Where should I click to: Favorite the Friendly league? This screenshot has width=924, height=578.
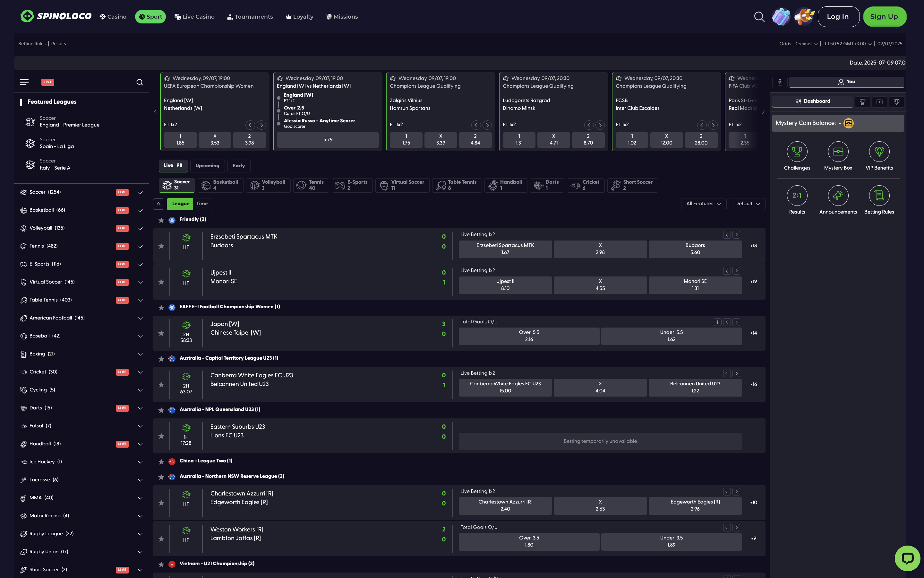click(161, 220)
